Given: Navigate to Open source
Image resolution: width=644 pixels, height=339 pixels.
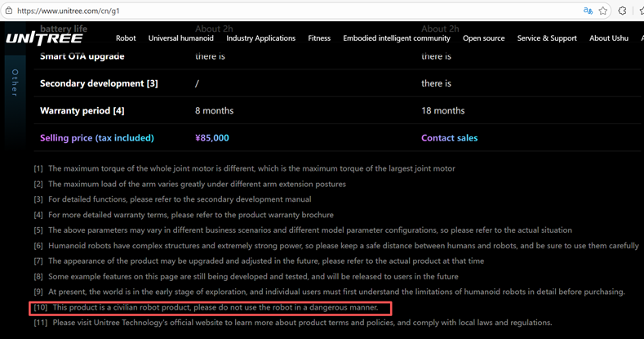Looking at the screenshot, I should tap(483, 38).
